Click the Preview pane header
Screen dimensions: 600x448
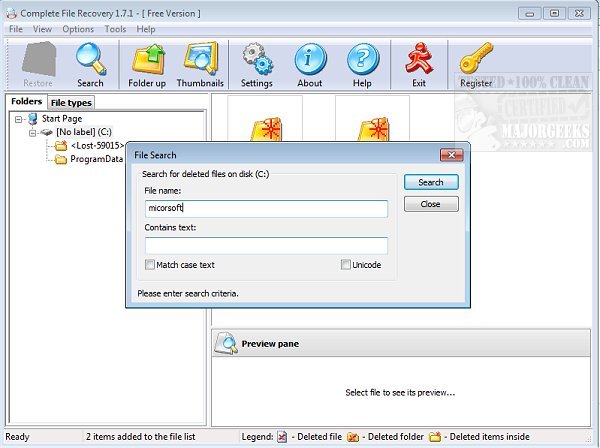[401, 343]
